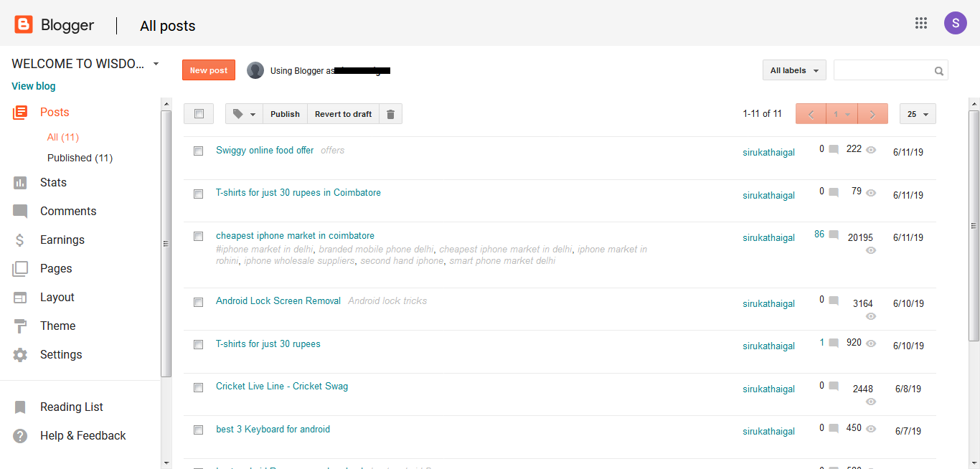Image resolution: width=980 pixels, height=469 pixels.
Task: Open the Comments section in sidebar
Action: (x=67, y=212)
